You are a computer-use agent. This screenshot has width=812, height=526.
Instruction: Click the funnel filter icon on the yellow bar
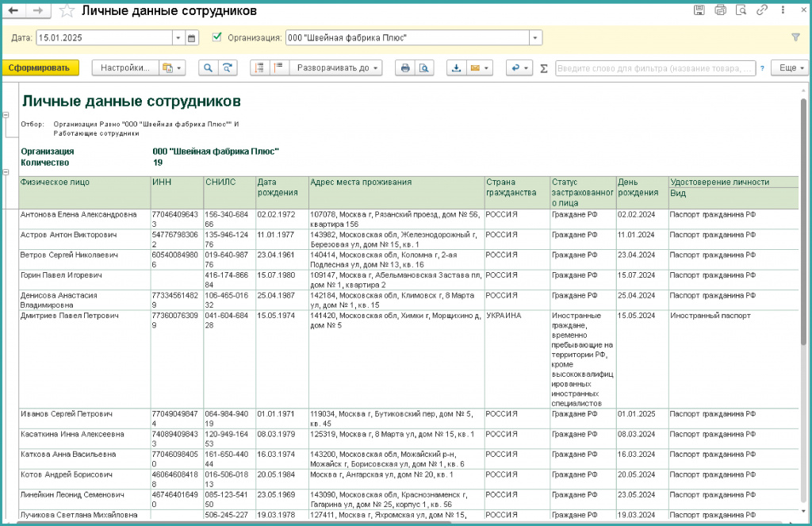coord(795,37)
